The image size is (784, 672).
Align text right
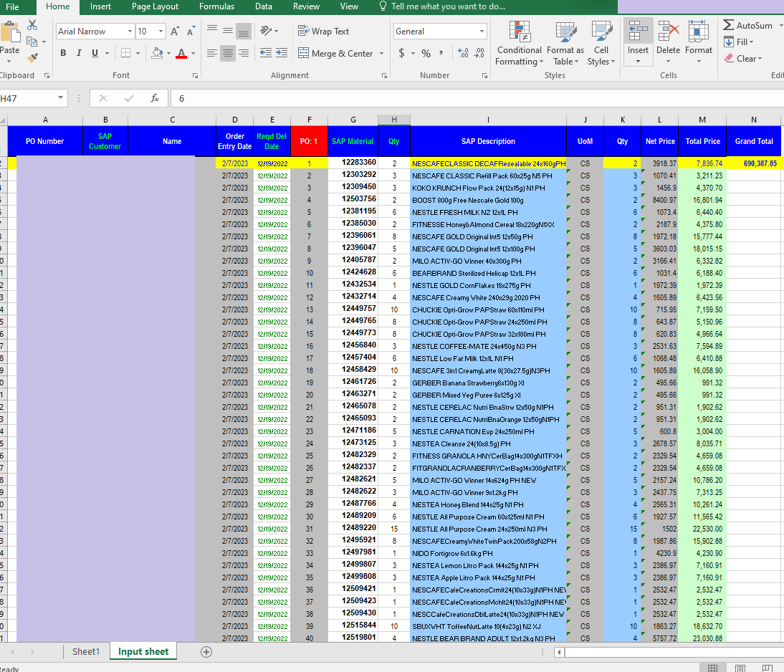tap(244, 53)
